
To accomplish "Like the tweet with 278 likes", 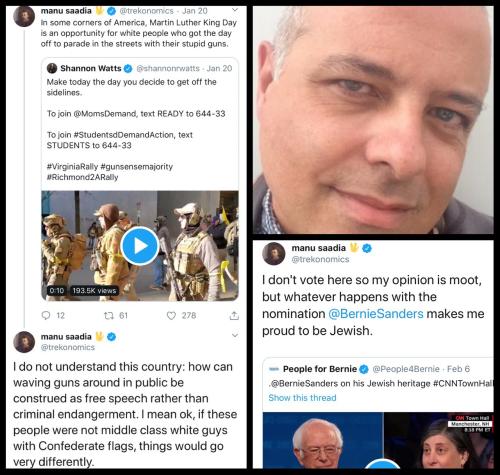I will (171, 315).
